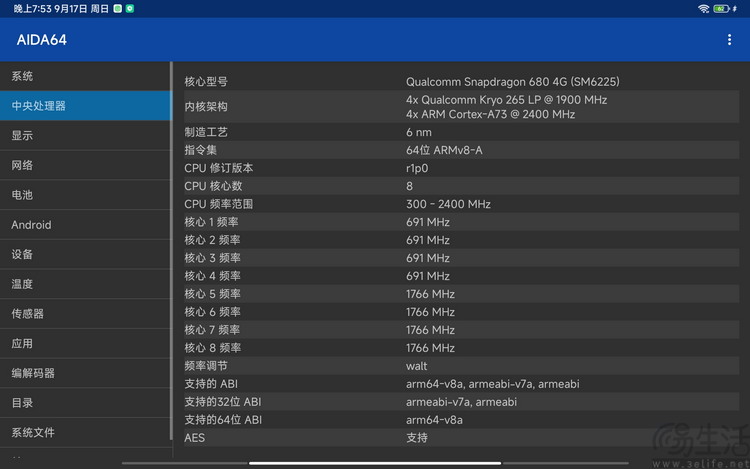Select the CPU 修订版本 label
The width and height of the screenshot is (750, 469).
point(219,168)
